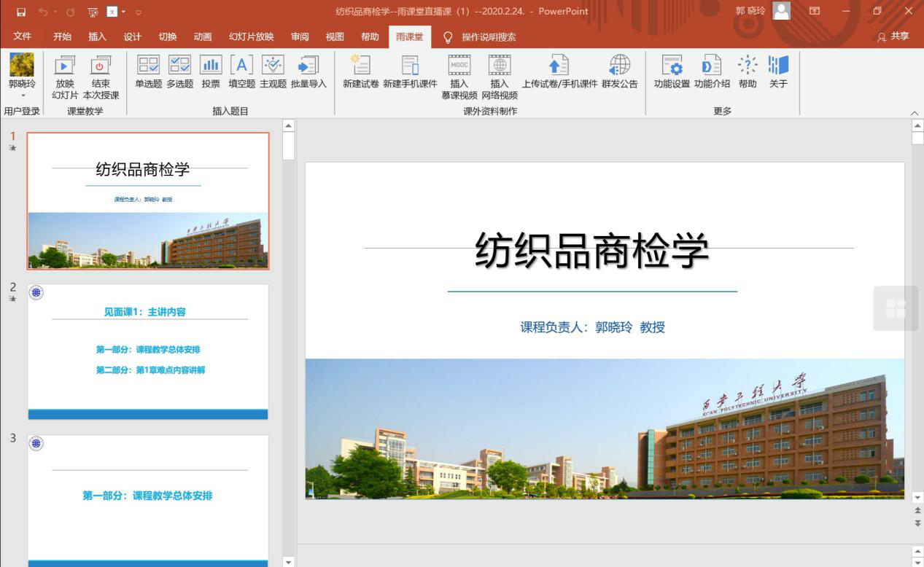Image resolution: width=924 pixels, height=567 pixels.
Task: Insert a 单选题 single-choice question
Action: (x=148, y=66)
